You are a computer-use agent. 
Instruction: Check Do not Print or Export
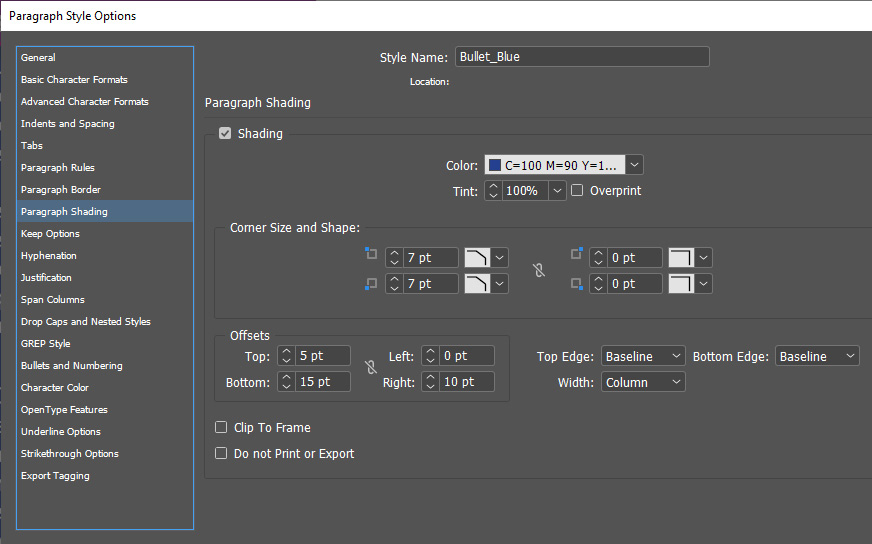pyautogui.click(x=221, y=453)
